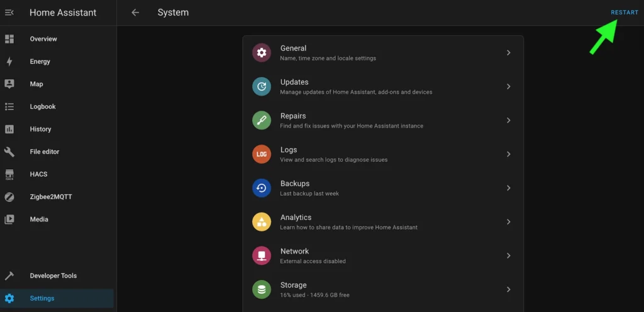Viewport: 644px width, 312px height.
Task: Open File editor wrench icon
Action: (9, 152)
